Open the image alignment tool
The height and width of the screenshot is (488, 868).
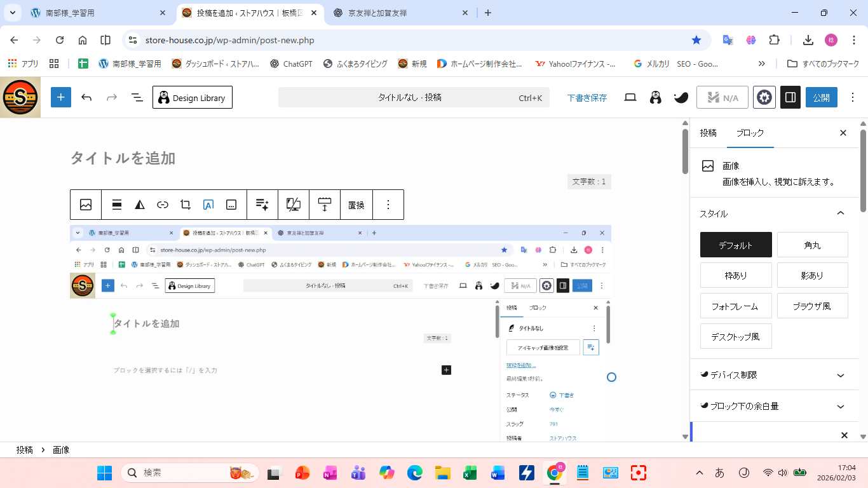point(117,205)
